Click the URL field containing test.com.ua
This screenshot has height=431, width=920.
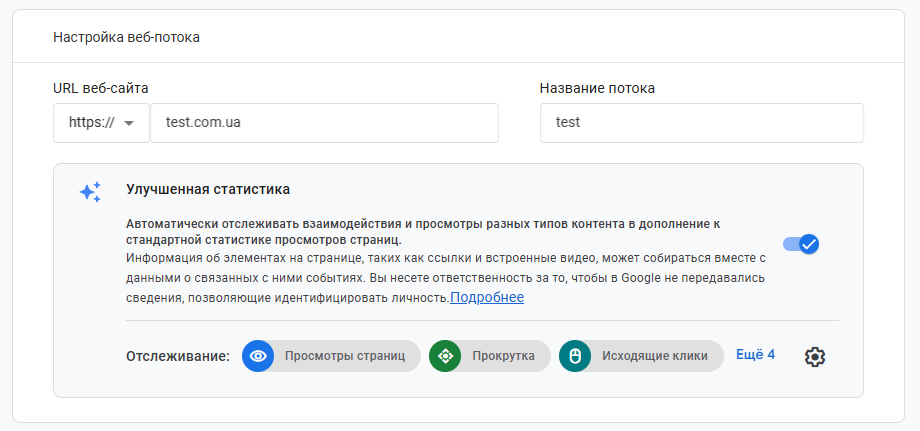[x=323, y=123]
